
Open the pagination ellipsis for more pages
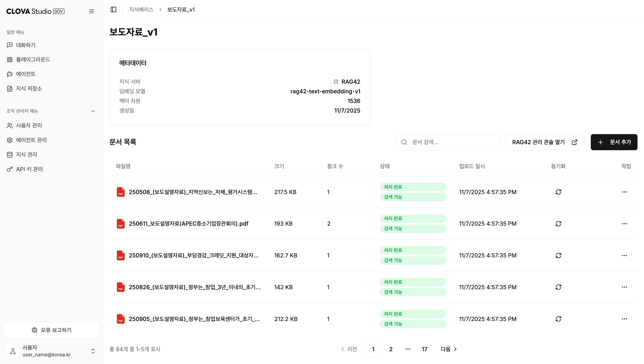click(x=408, y=349)
